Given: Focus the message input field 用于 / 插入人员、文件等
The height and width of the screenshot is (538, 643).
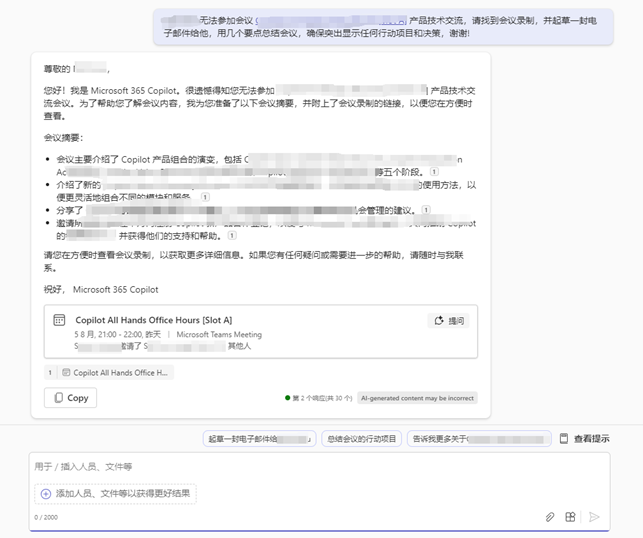Looking at the screenshot, I should 319,467.
